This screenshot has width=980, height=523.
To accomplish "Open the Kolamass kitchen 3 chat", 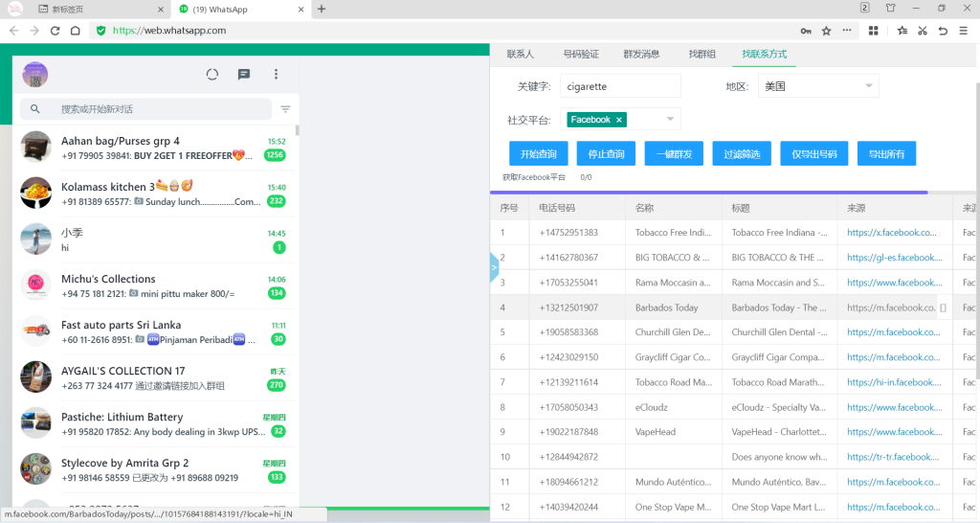I will coord(155,193).
